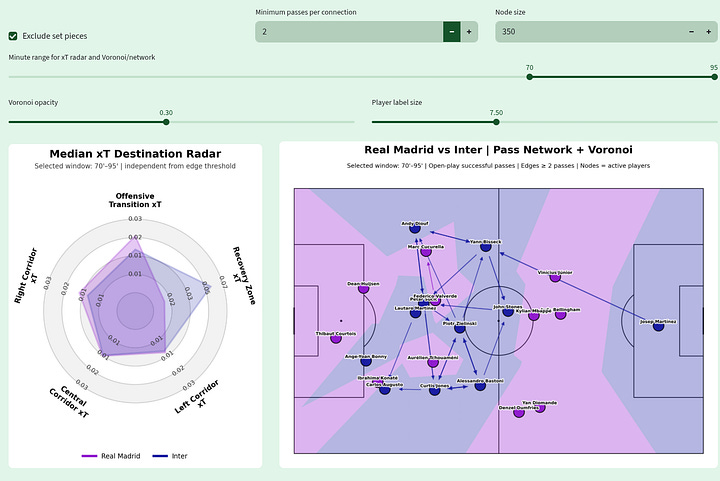The height and width of the screenshot is (481, 720).
Task: Click the minute range slider handle at 70
Action: point(529,77)
